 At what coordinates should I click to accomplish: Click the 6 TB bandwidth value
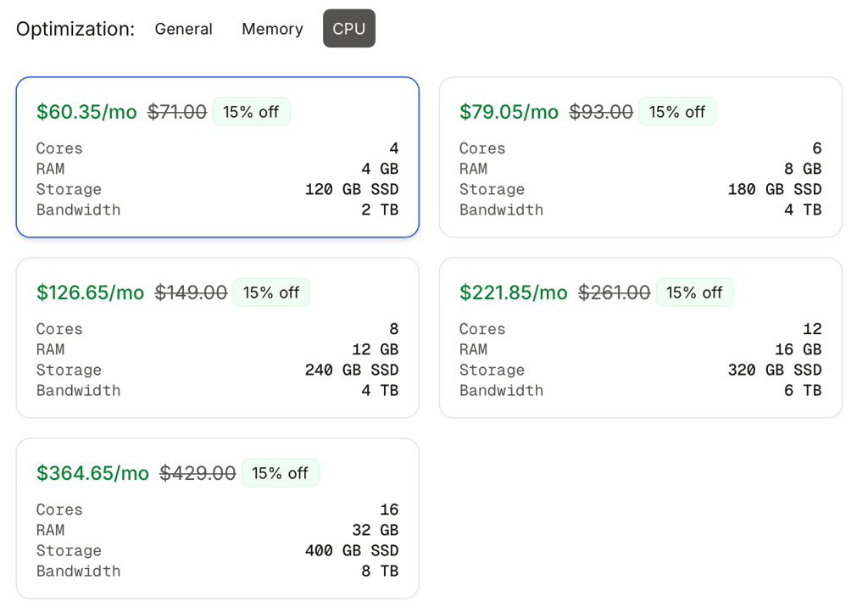(803, 390)
